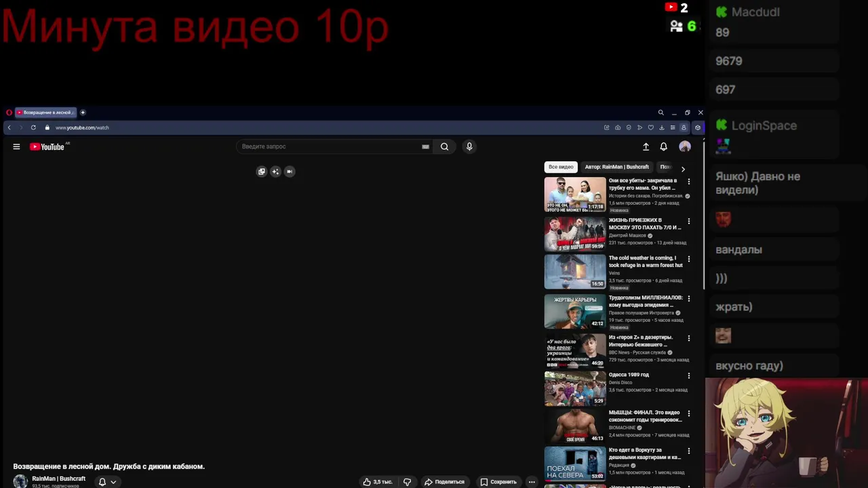
Task: Click the Opera profile icon in toolbar
Action: [684, 127]
